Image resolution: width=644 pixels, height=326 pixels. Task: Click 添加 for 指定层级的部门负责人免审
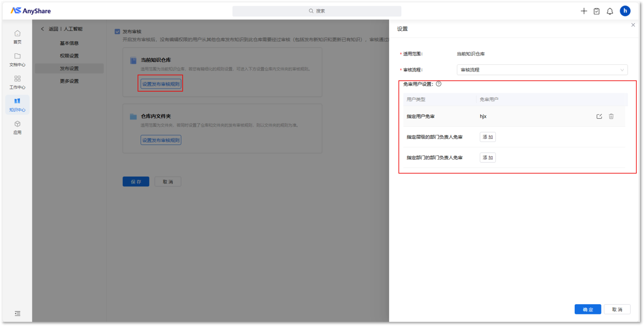487,137
